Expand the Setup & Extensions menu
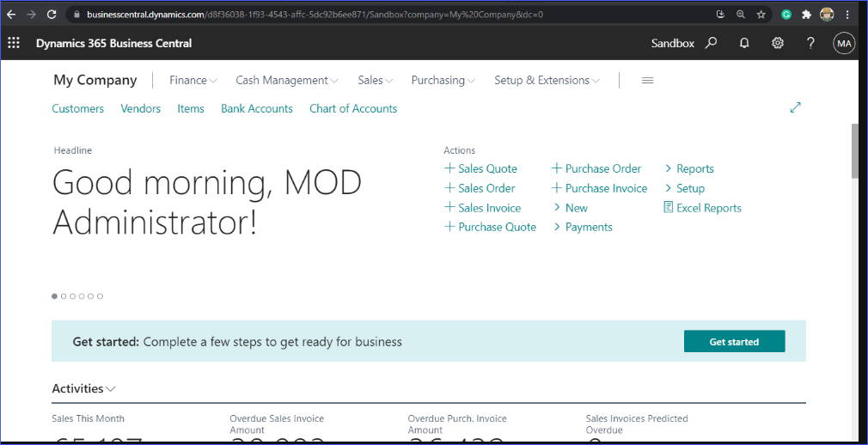The width and height of the screenshot is (868, 445). tap(547, 80)
